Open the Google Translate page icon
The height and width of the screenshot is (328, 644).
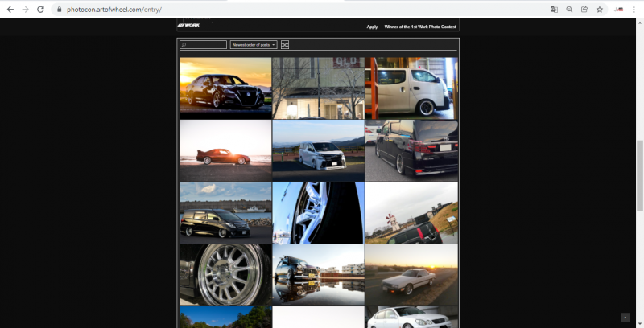(x=554, y=9)
